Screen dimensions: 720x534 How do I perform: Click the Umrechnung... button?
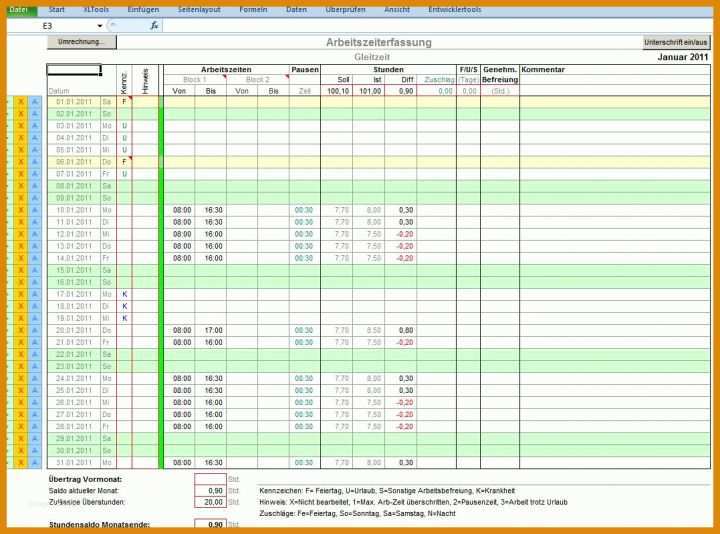tap(82, 42)
